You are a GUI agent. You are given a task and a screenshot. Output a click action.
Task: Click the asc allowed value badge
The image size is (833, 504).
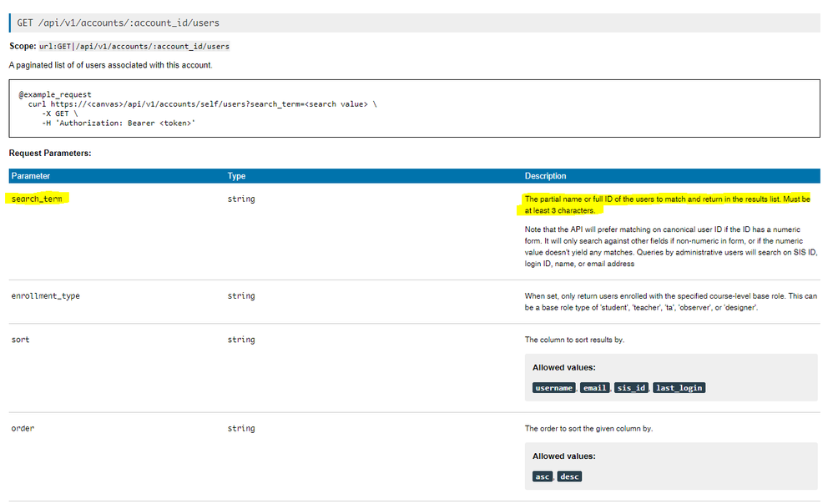(543, 476)
